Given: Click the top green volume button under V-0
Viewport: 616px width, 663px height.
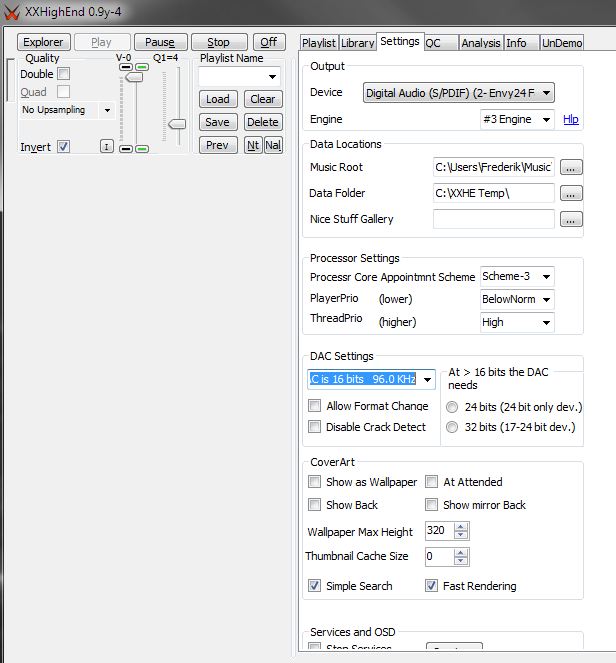Looking at the screenshot, I should pos(142,67).
